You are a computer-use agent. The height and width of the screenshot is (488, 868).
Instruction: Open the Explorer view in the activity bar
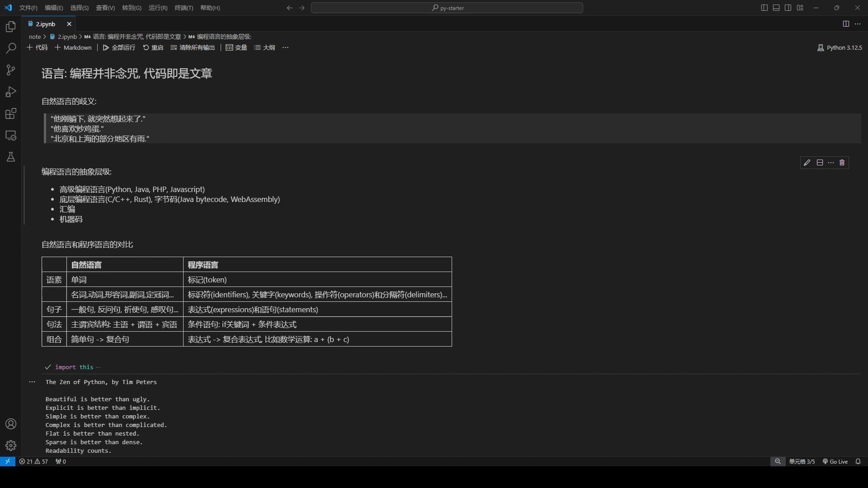(x=11, y=27)
